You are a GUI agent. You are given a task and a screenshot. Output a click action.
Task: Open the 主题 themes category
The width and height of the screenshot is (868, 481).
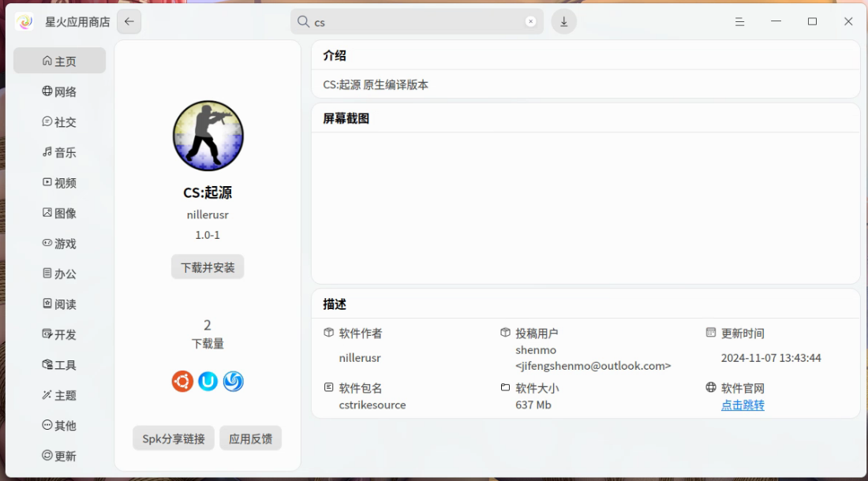point(59,395)
